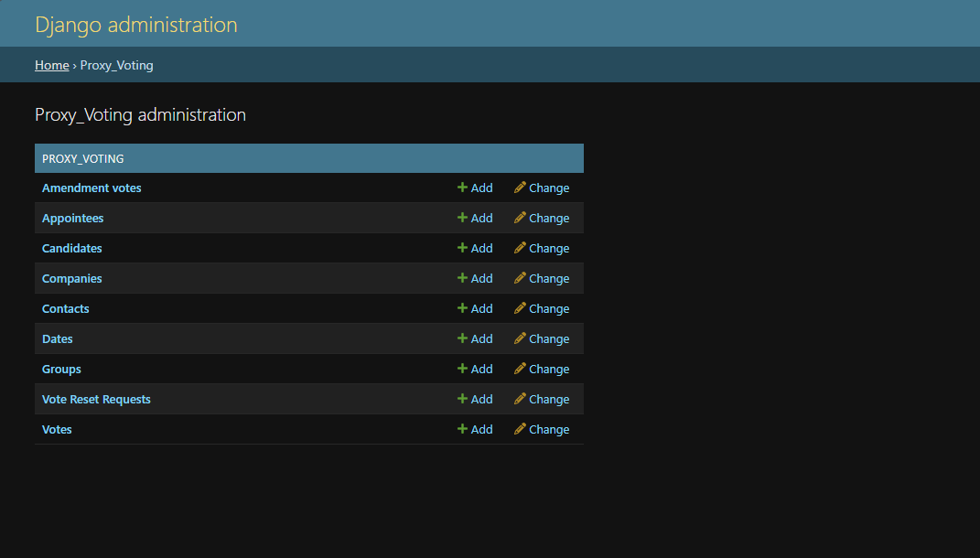Click the Proxy_Voting administration heading

click(141, 114)
